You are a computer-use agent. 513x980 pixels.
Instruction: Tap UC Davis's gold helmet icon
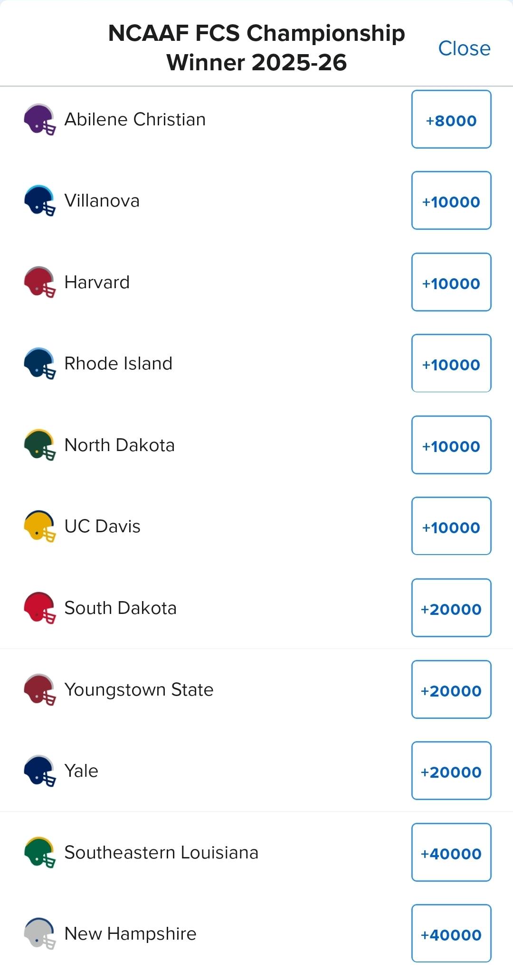coord(39,527)
